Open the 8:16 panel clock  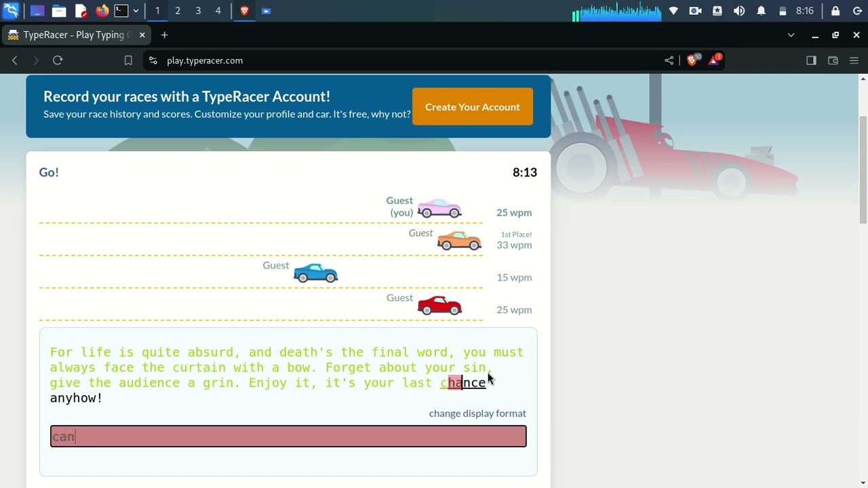pos(805,11)
